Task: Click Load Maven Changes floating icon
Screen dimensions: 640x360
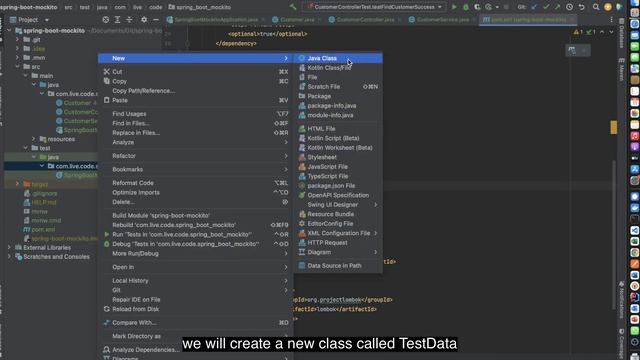Action: click(x=572, y=50)
